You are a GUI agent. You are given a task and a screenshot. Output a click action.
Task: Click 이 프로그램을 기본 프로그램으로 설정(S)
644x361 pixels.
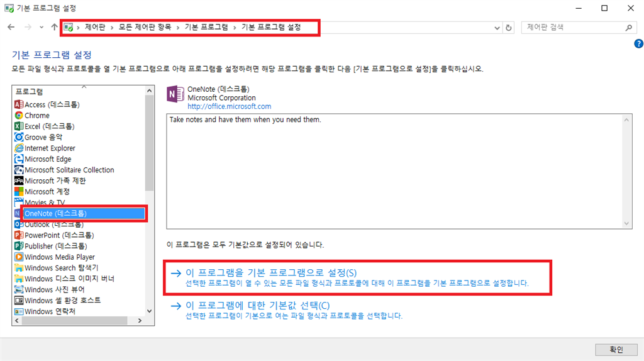[x=271, y=273]
